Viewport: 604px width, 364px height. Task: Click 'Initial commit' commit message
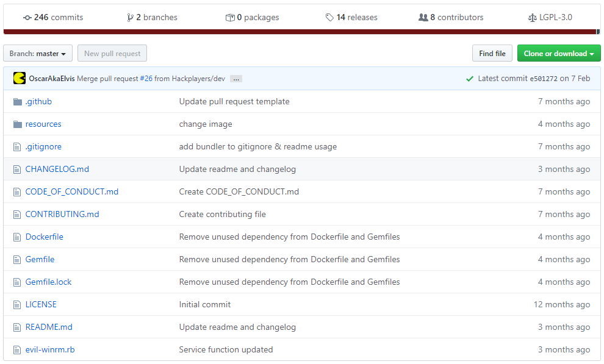click(205, 305)
